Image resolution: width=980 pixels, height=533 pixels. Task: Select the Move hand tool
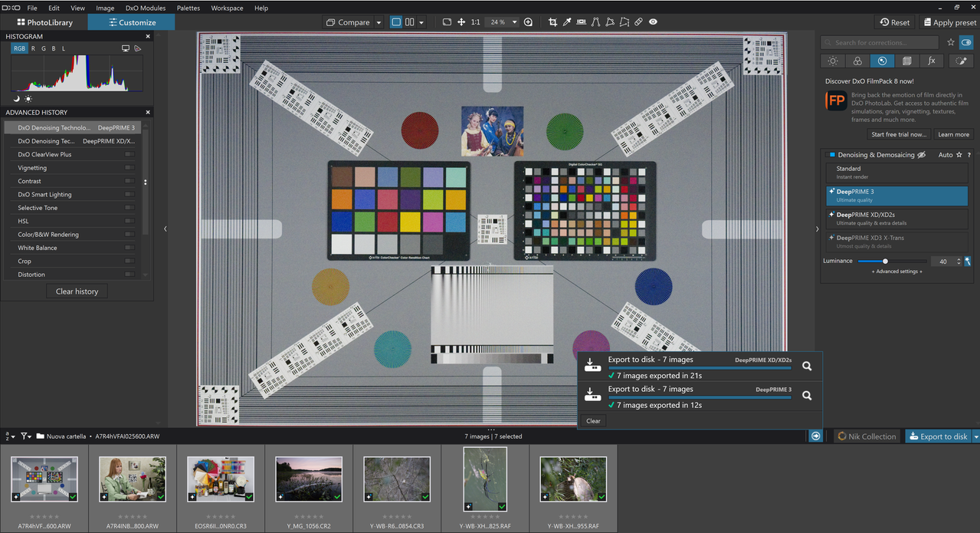pos(461,22)
